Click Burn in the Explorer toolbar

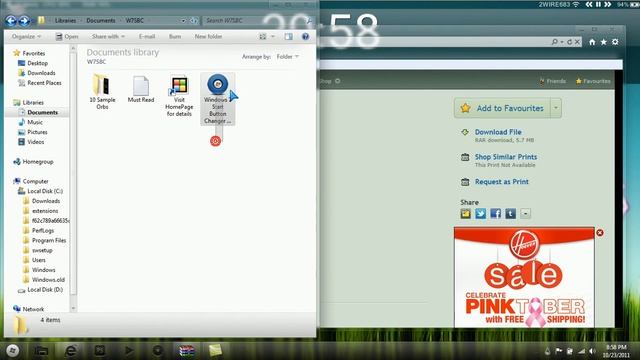175,36
